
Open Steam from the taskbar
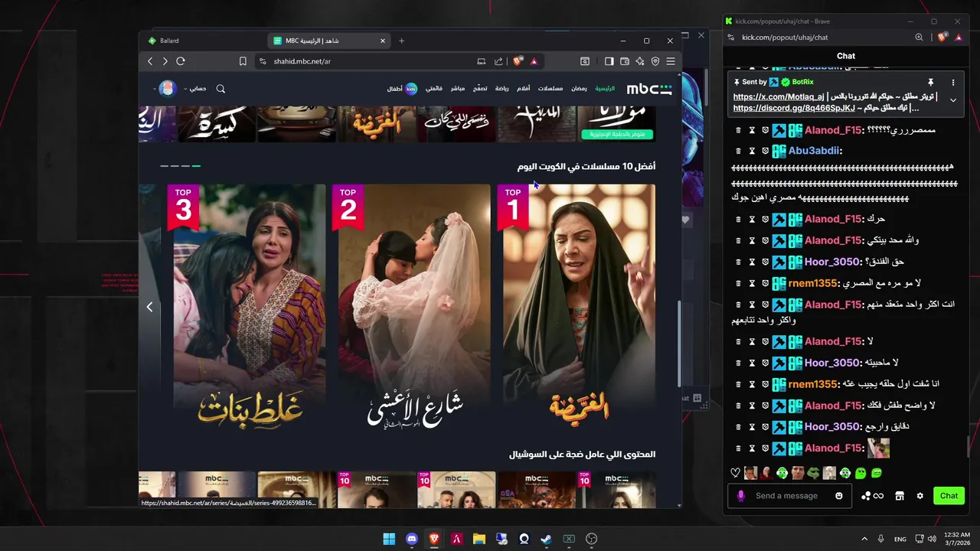[546, 539]
